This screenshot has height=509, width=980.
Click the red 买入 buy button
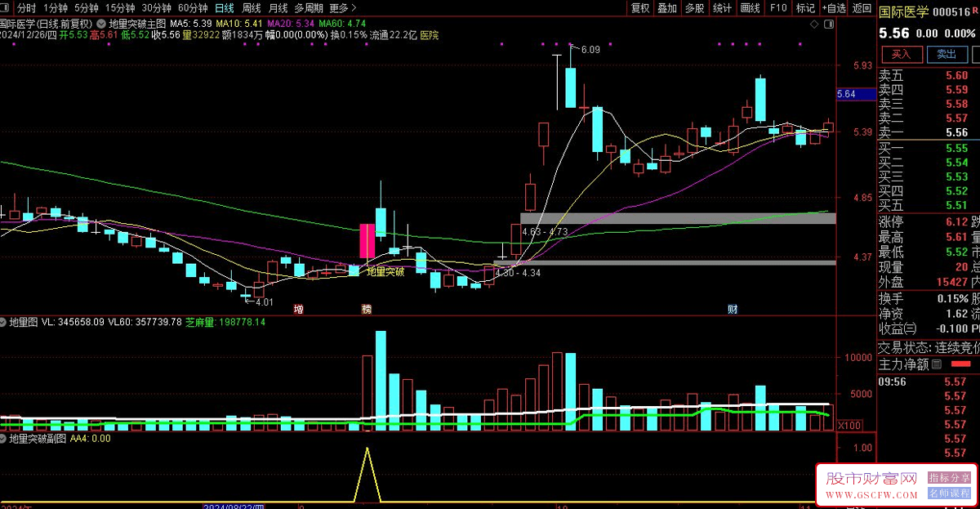901,54
